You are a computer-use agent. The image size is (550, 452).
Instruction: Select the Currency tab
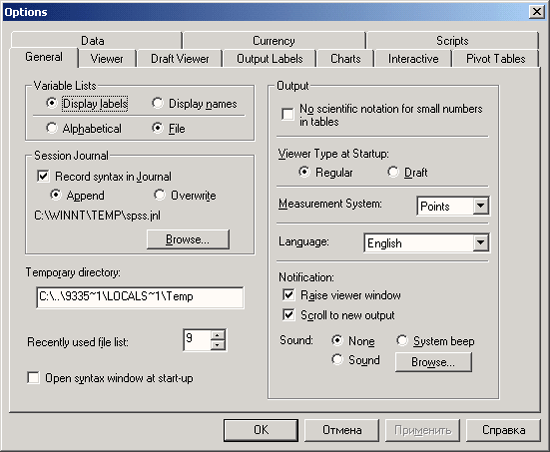pyautogui.click(x=274, y=41)
